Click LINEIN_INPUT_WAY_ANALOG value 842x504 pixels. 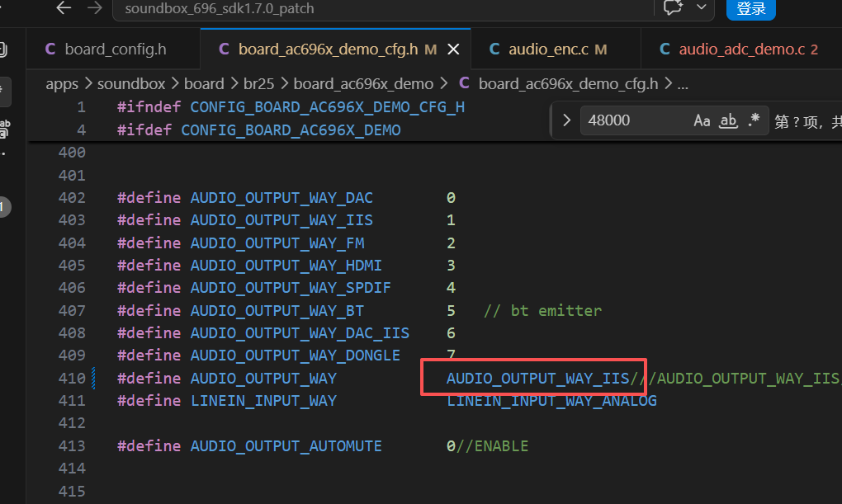coord(551,401)
